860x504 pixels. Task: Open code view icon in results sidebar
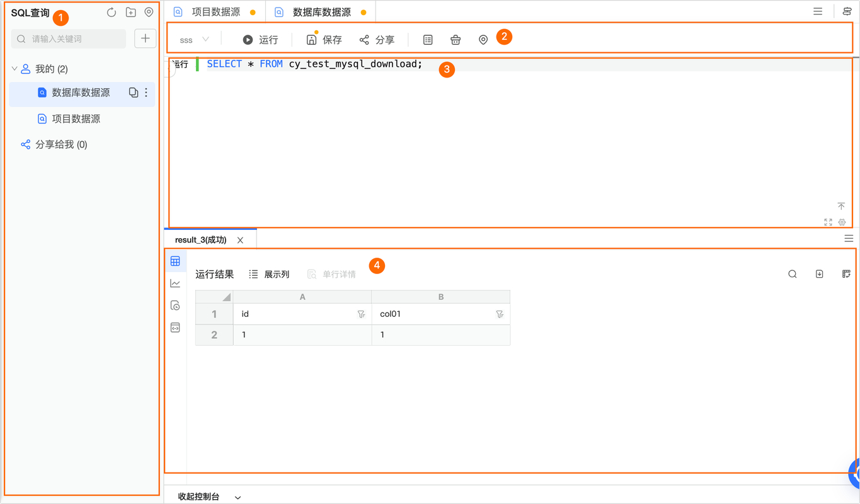click(175, 327)
